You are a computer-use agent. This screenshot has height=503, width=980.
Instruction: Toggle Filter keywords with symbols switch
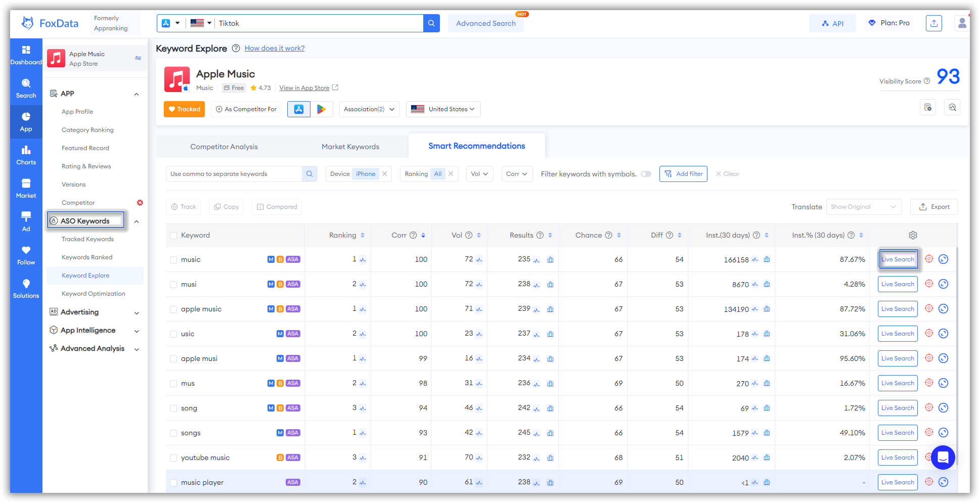click(x=646, y=174)
